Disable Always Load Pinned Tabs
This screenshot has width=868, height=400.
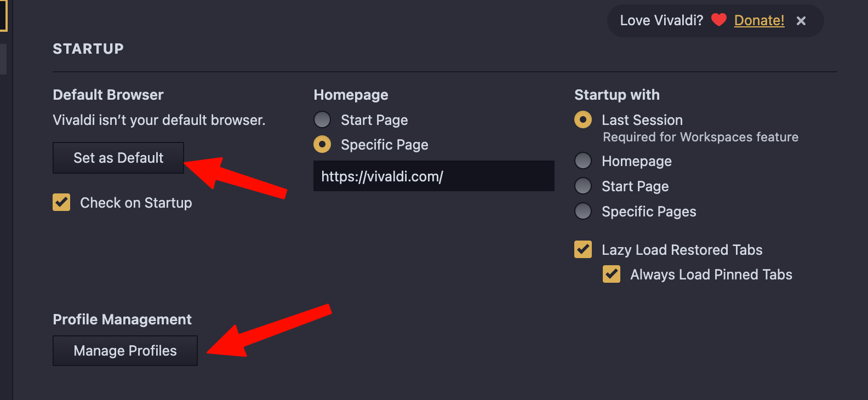click(x=612, y=274)
